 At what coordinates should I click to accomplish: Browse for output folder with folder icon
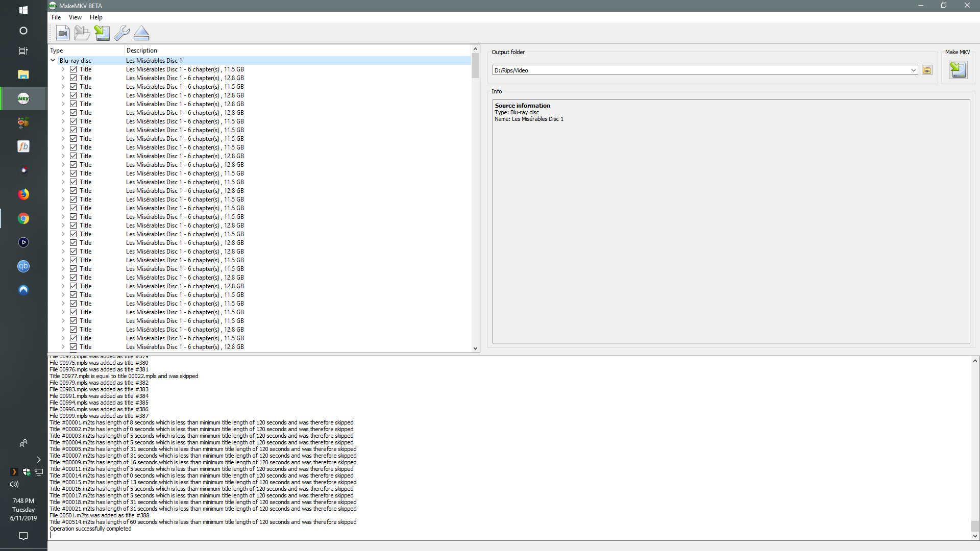pyautogui.click(x=927, y=70)
